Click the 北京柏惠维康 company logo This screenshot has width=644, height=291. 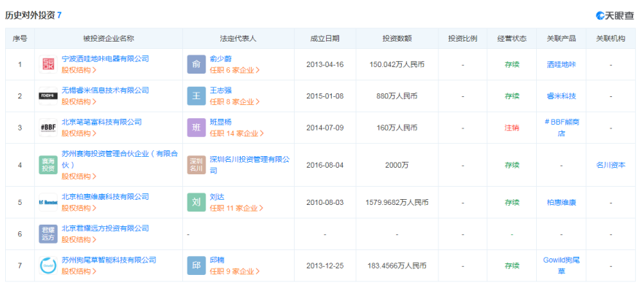[48, 202]
